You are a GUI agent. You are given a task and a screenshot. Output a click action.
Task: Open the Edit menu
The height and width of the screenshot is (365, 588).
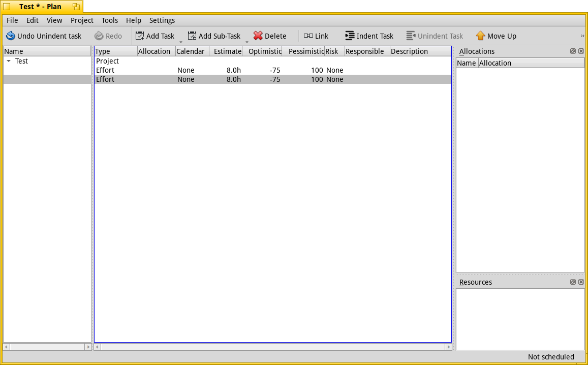tap(32, 20)
